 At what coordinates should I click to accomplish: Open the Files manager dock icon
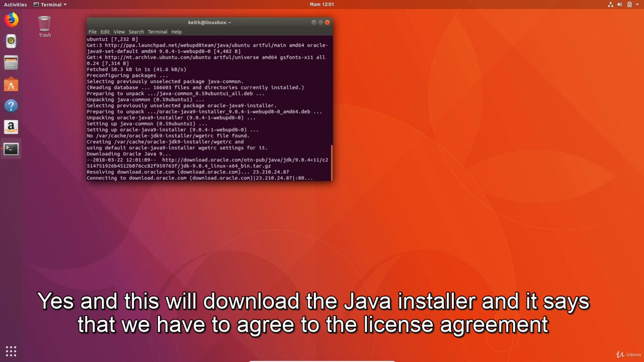pos(11,63)
